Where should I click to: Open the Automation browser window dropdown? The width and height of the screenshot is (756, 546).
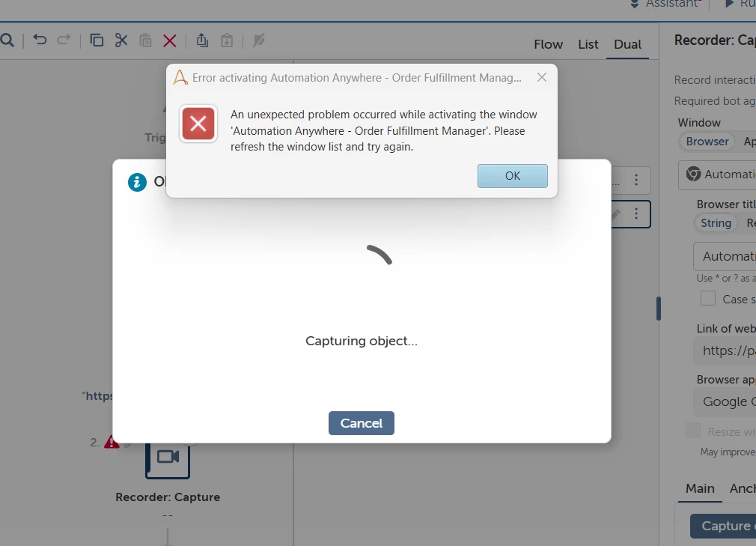click(x=717, y=175)
